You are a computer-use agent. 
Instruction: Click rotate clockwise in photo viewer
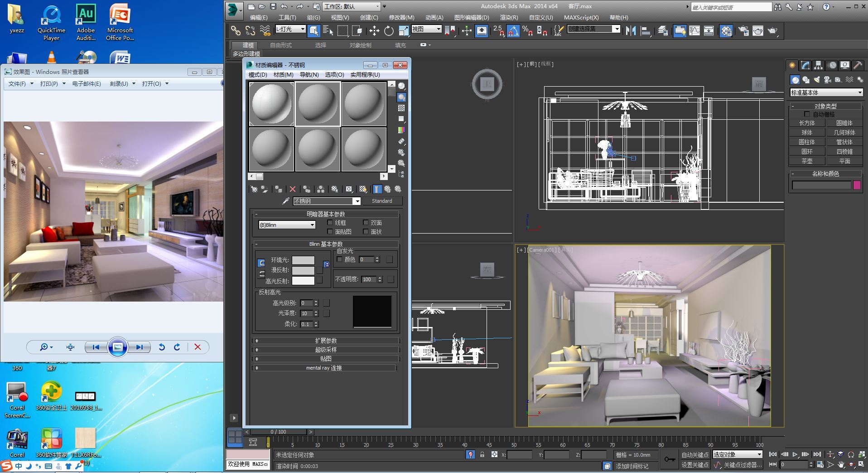(x=177, y=347)
